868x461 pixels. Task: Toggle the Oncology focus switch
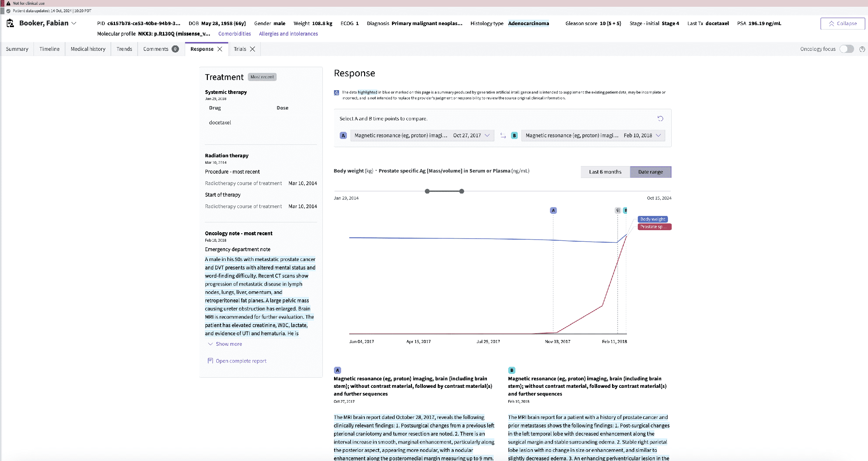click(847, 49)
